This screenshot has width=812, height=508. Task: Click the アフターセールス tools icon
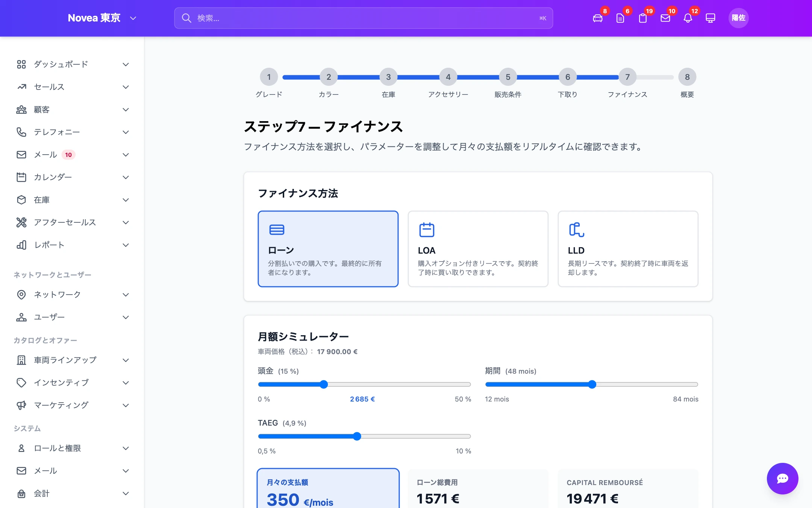21,222
